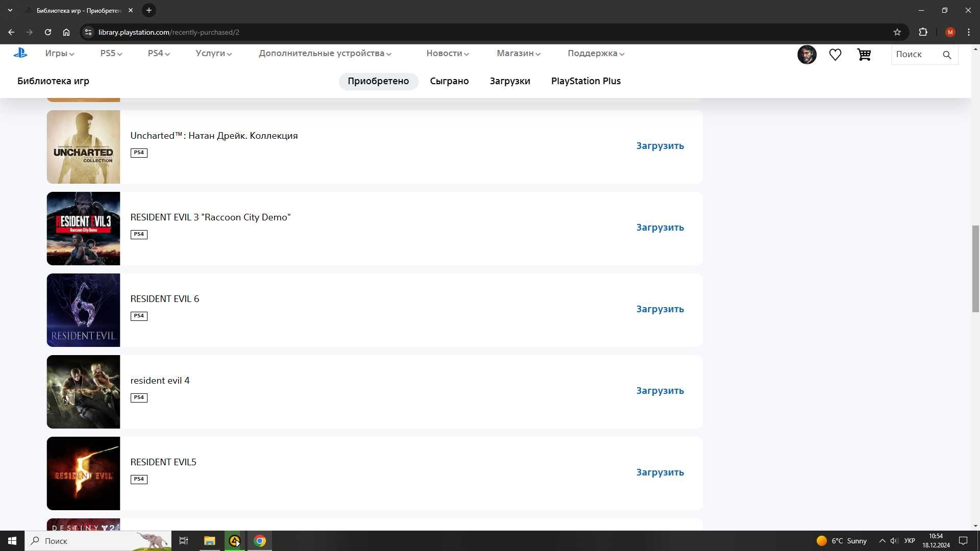The width and height of the screenshot is (980, 551).
Task: Expand the Услуги menu
Action: 214,54
